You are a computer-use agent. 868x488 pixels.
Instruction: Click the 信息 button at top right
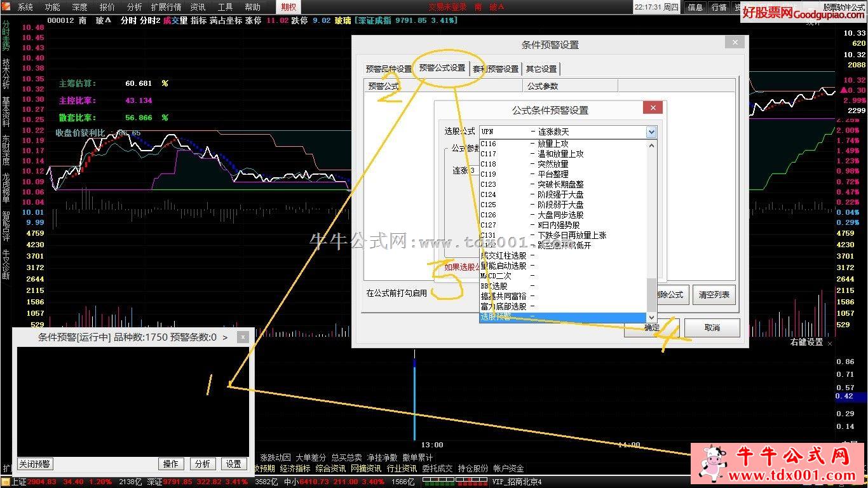pos(695,7)
